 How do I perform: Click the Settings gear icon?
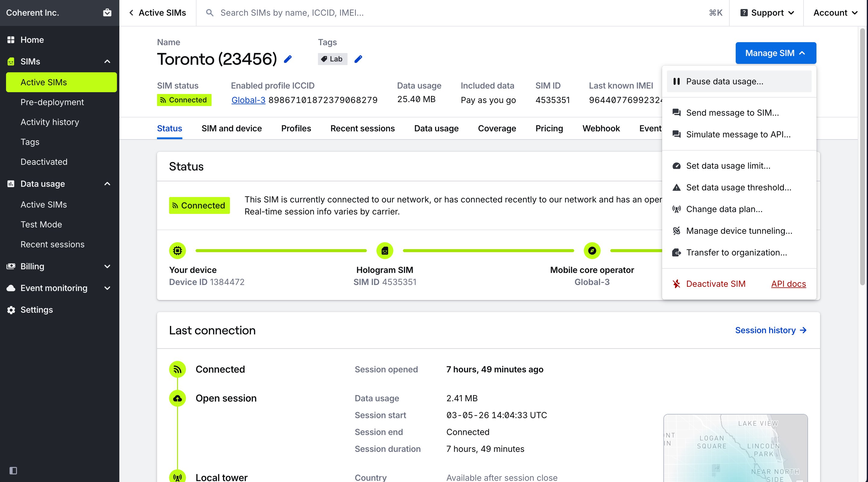click(x=11, y=310)
